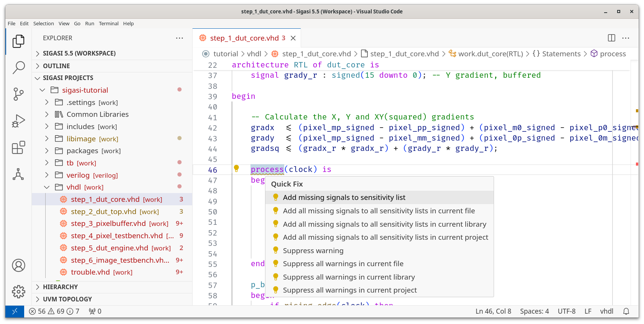This screenshot has height=324, width=644.
Task: Collapse the vhdl folder
Action: tap(47, 187)
